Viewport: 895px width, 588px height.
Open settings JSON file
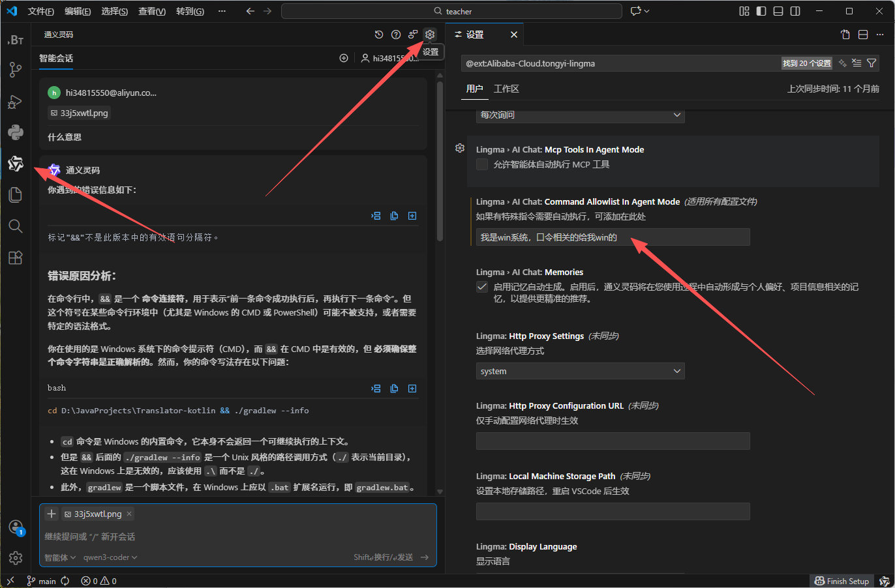point(845,35)
